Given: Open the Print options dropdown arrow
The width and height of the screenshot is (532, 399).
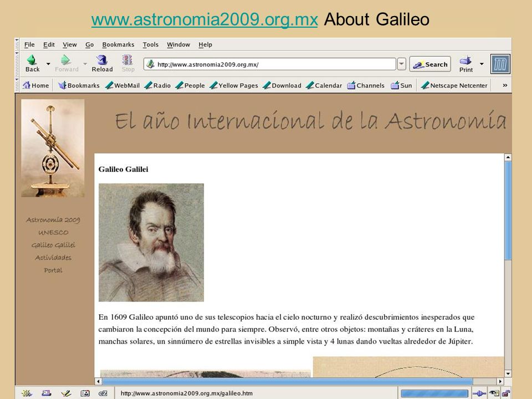Looking at the screenshot, I should click(x=482, y=64).
